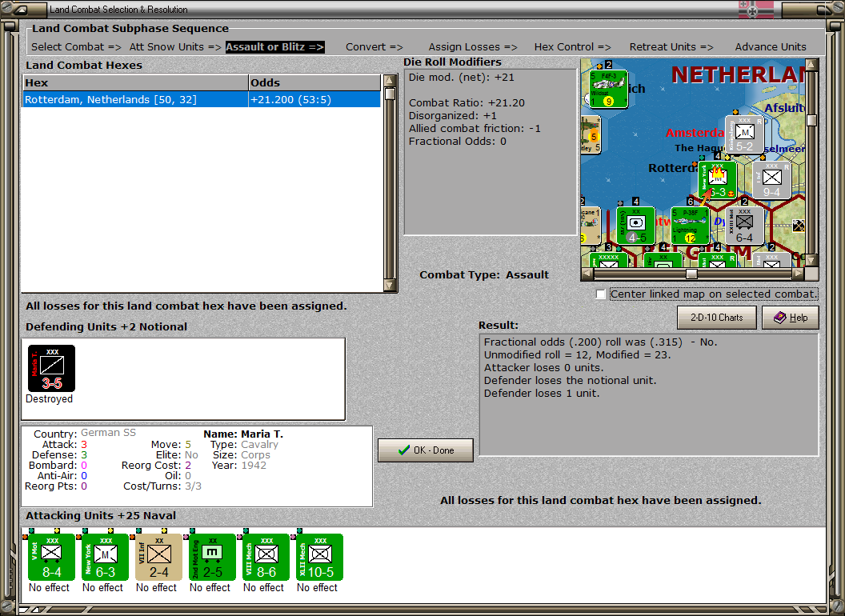Select the 2nd Mot Eng 2-5 engineer unit
This screenshot has width=845, height=616.
pos(212,558)
